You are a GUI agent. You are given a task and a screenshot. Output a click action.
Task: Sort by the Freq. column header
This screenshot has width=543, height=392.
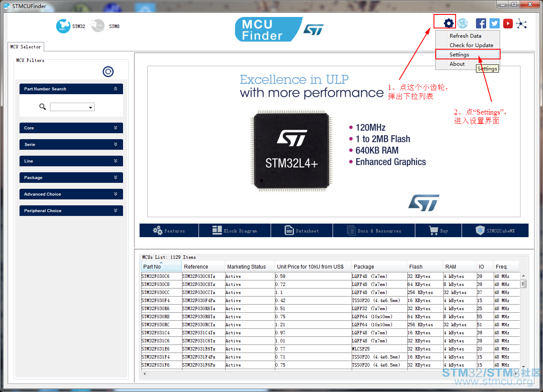point(507,266)
